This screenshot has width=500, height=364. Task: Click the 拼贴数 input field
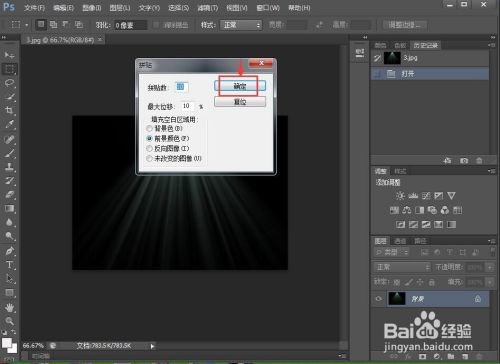point(182,87)
